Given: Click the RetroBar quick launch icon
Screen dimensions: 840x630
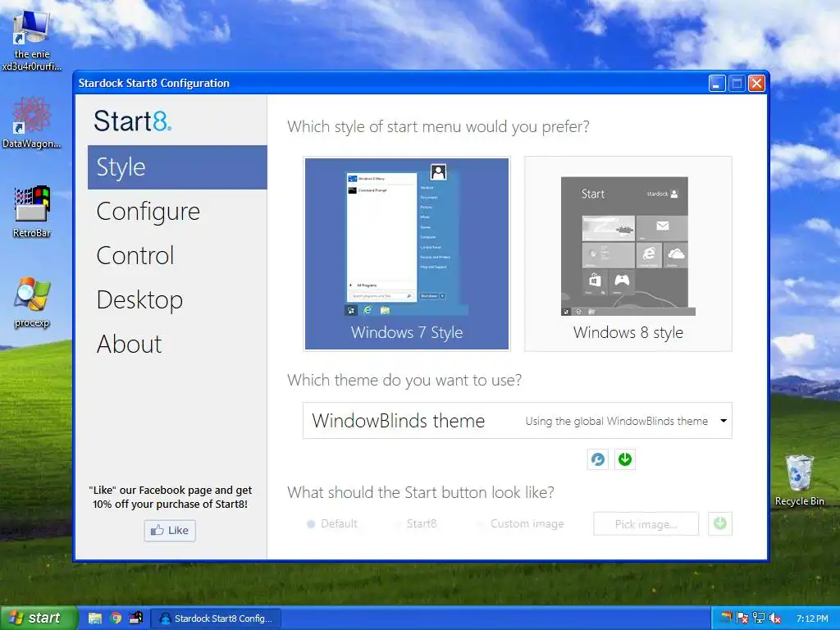Looking at the screenshot, I should [x=136, y=618].
